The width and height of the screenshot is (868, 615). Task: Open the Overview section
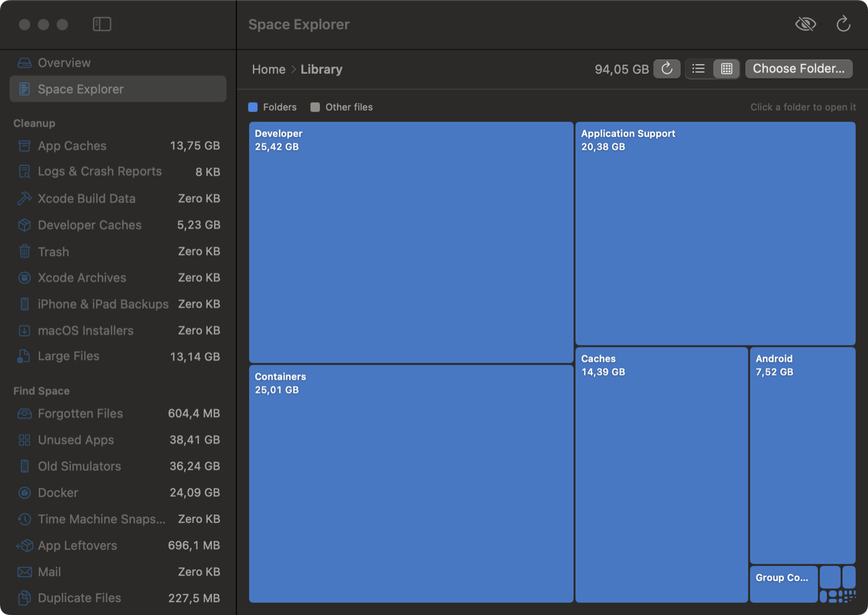118,63
